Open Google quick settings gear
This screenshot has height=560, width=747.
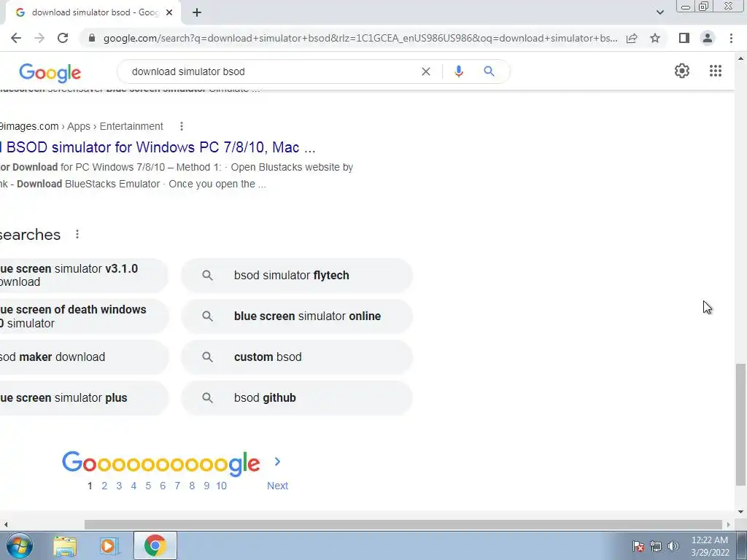tap(682, 71)
